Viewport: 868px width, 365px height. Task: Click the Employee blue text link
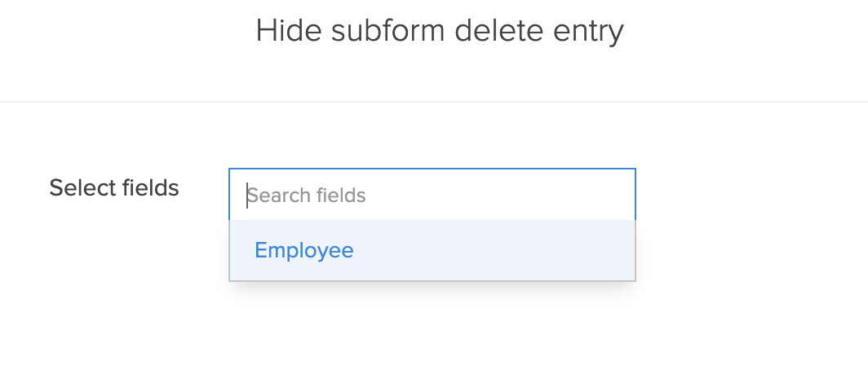pyautogui.click(x=304, y=250)
